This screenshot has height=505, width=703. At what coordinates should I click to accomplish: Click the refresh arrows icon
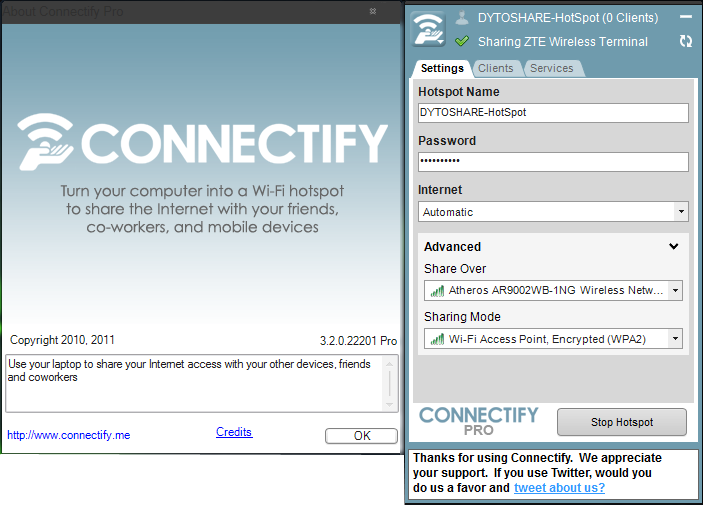click(686, 41)
